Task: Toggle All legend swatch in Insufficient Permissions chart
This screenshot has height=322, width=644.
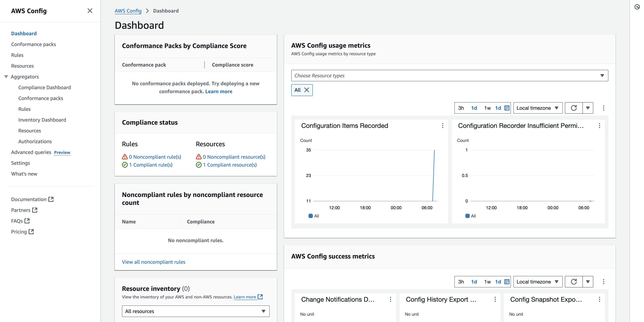Action: [467, 216]
